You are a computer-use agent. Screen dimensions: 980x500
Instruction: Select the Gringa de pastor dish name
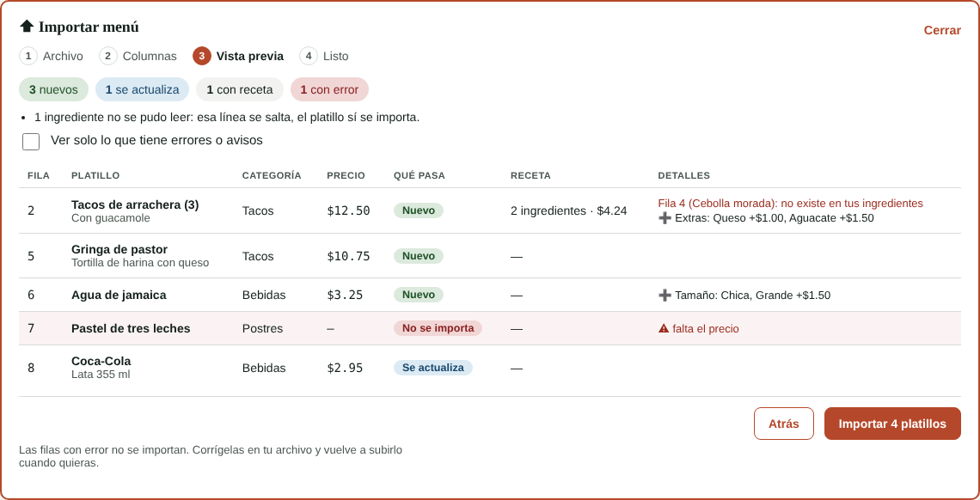tap(119, 250)
